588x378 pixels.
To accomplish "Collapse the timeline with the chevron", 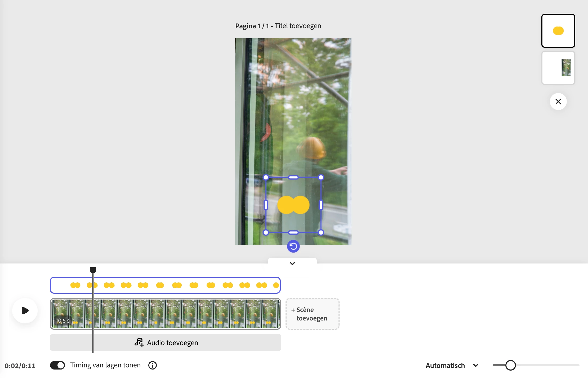I will [x=292, y=263].
